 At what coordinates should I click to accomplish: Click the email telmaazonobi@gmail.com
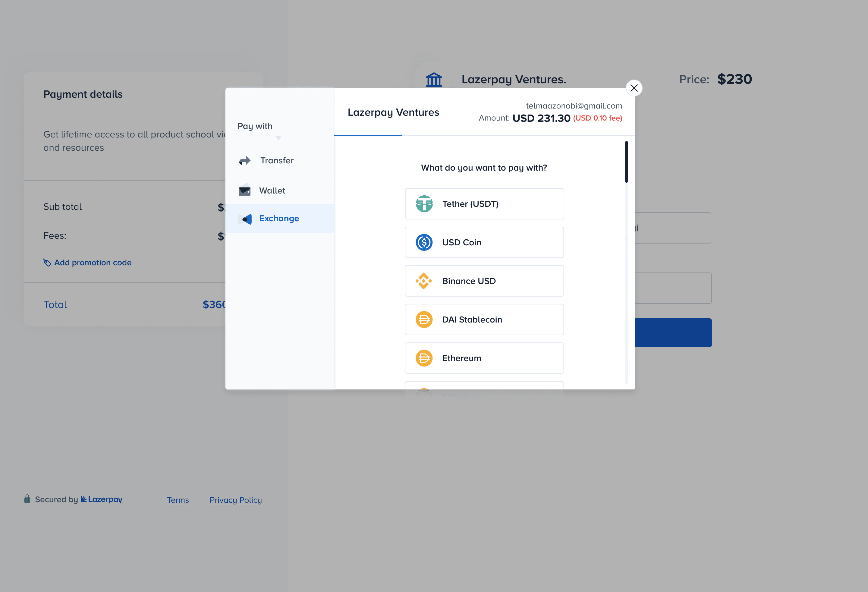[x=574, y=106]
